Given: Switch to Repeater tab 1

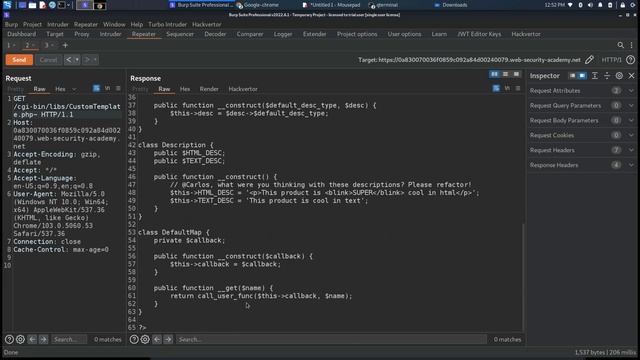Looking at the screenshot, I should [x=9, y=45].
